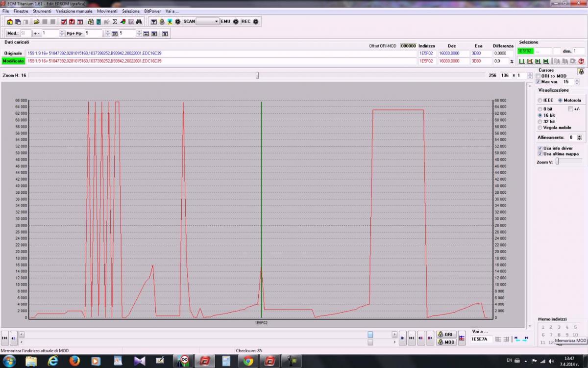Click the round button next to REC

coord(256,22)
